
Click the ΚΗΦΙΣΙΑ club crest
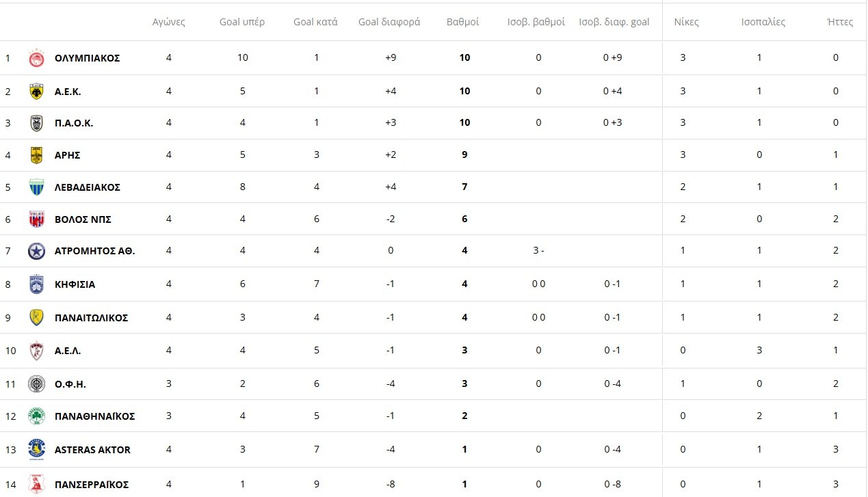(x=36, y=284)
